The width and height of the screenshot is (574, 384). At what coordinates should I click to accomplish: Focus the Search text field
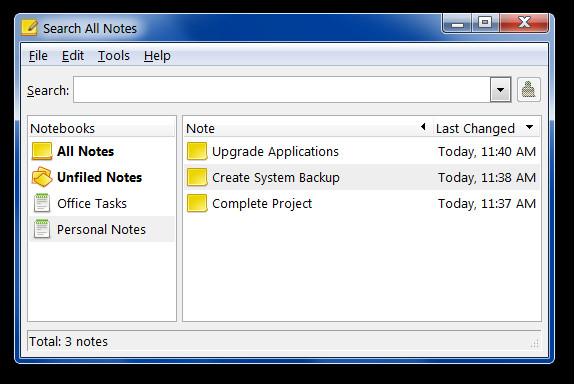tap(282, 90)
